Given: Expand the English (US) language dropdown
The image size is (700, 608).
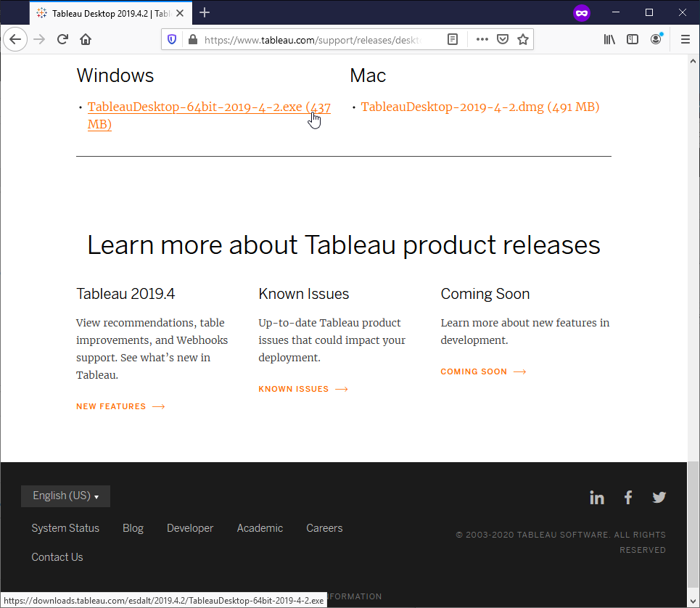Looking at the screenshot, I should (x=65, y=496).
